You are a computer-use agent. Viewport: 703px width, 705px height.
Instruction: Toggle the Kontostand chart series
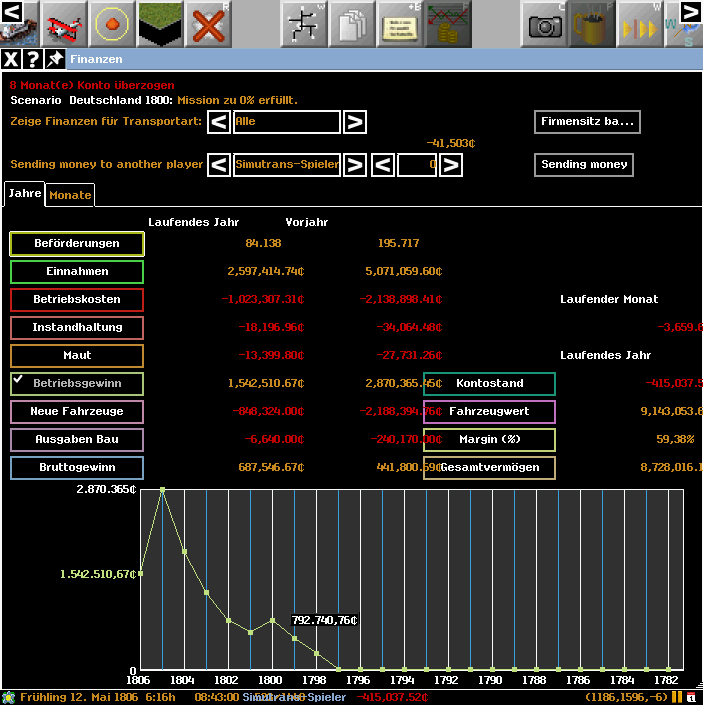pos(489,383)
